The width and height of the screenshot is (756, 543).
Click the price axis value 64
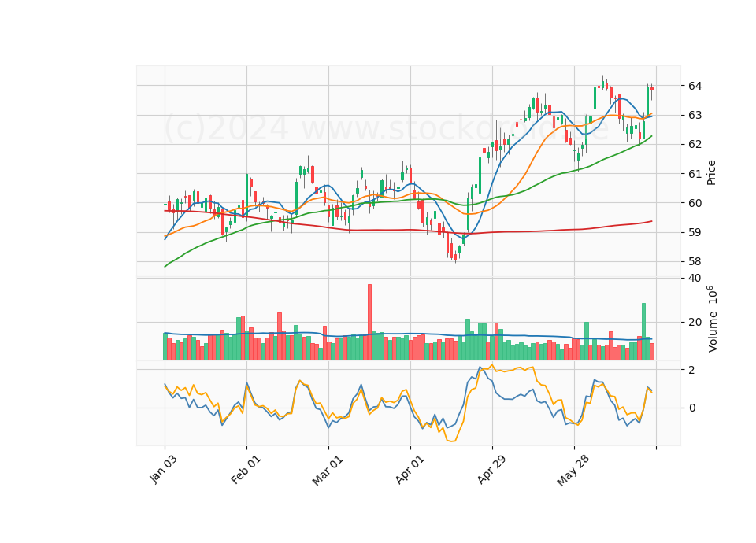point(695,86)
